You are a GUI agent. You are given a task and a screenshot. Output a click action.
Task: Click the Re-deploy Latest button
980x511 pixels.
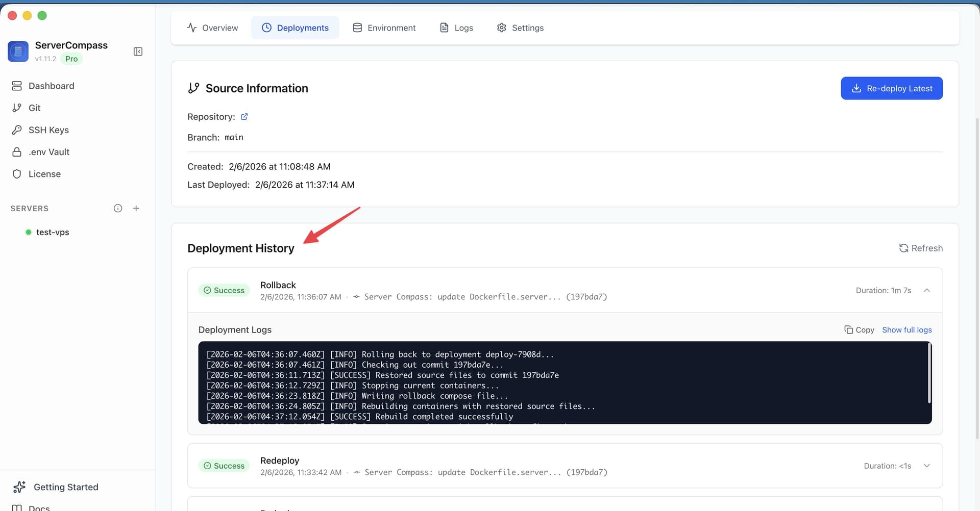[892, 88]
